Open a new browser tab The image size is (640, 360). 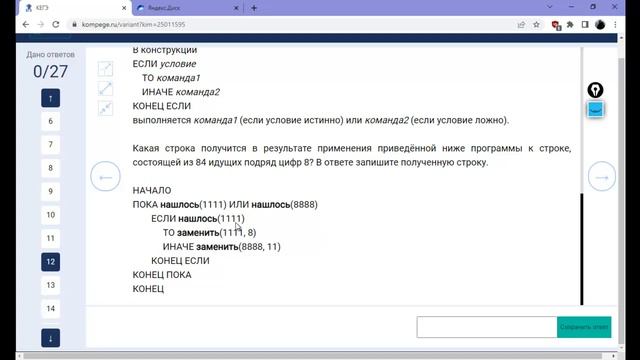click(254, 8)
